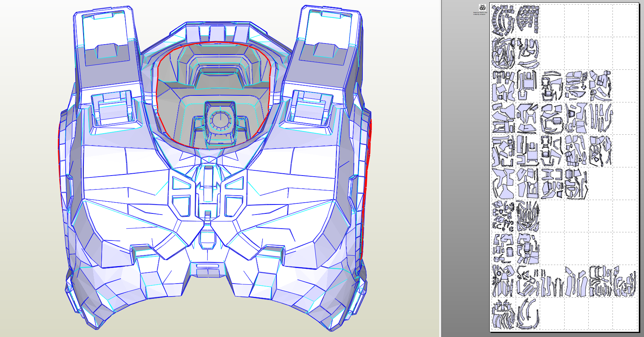Viewport: 644px width, 337px height.
Task: Select the 'Model by' credit text block
Action: tap(480, 13)
